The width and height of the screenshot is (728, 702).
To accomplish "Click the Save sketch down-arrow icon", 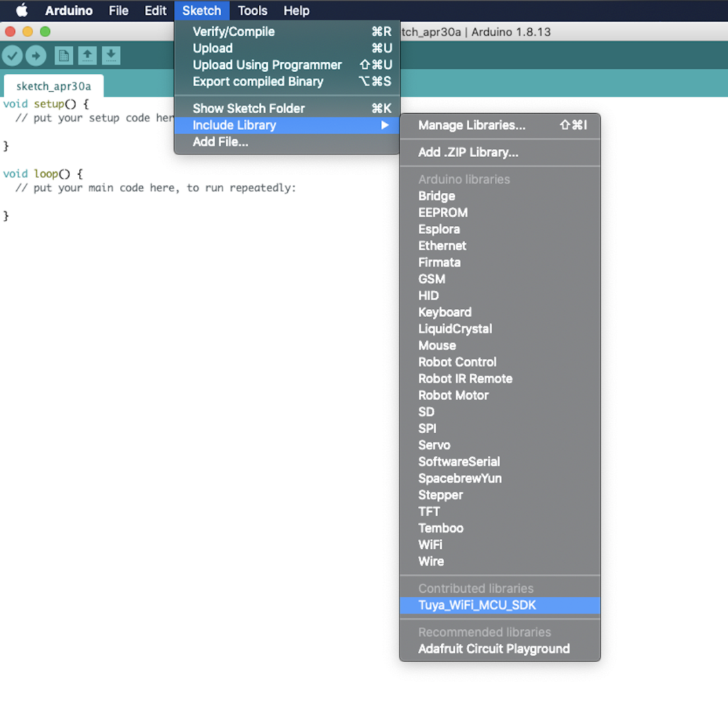I will point(111,56).
